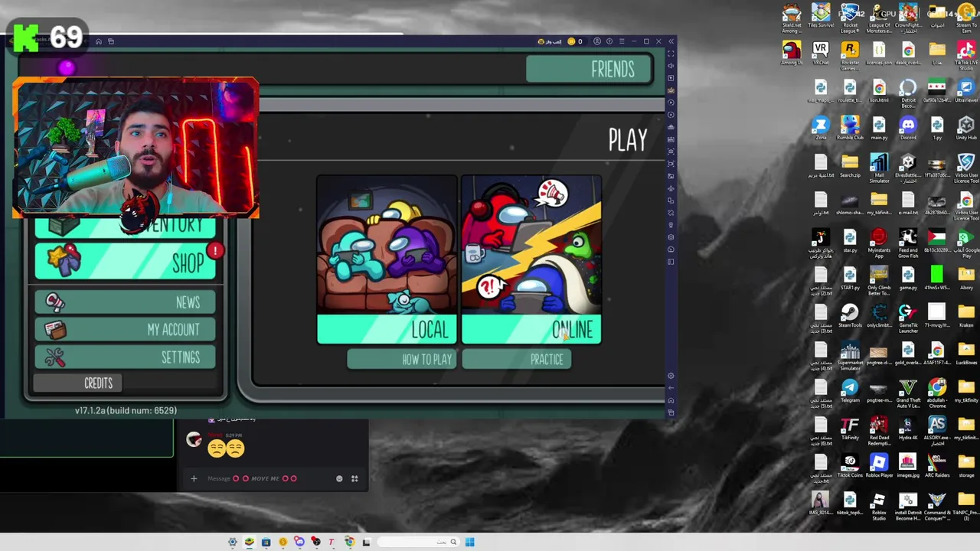Launch the UltraViewer desktop shortcut
This screenshot has height=551, width=980.
pos(966,92)
